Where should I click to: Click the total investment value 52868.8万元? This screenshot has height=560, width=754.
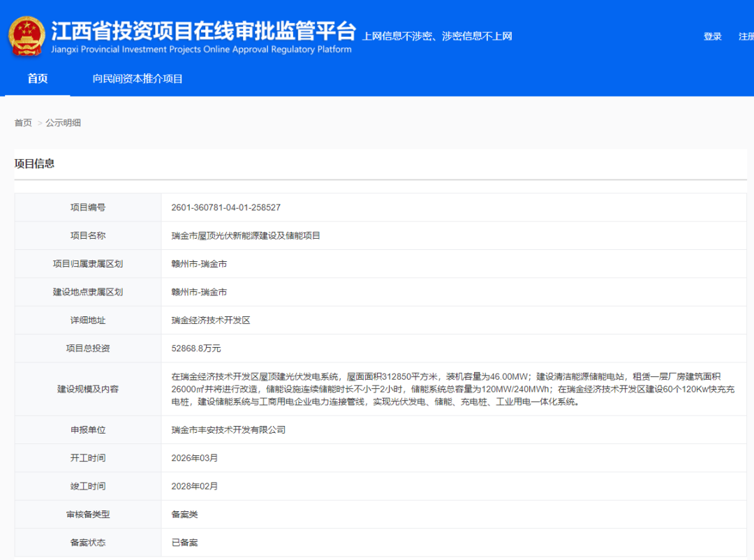pyautogui.click(x=195, y=348)
